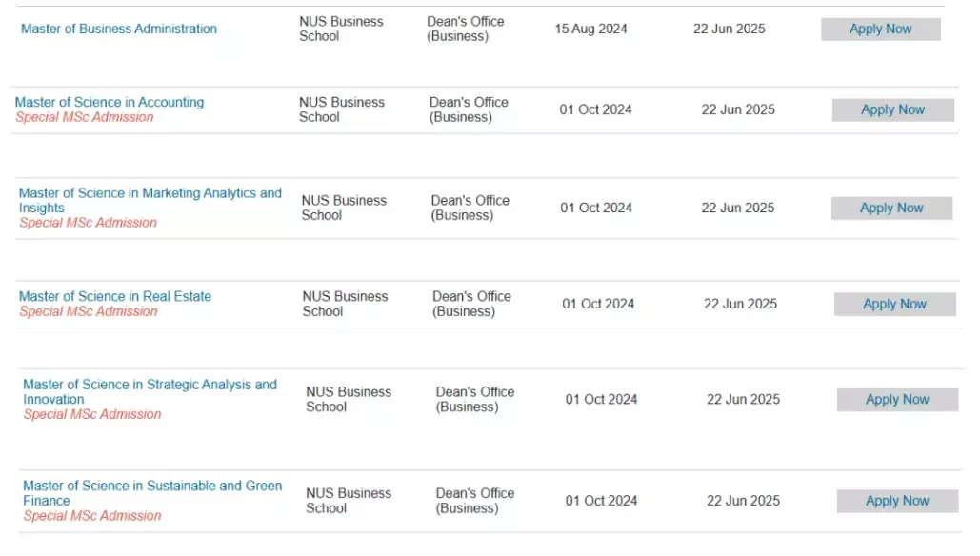Viewport: 980px width, 556px height.
Task: Select Special MSc Admission under Sustainable Green Finance
Action: click(92, 516)
